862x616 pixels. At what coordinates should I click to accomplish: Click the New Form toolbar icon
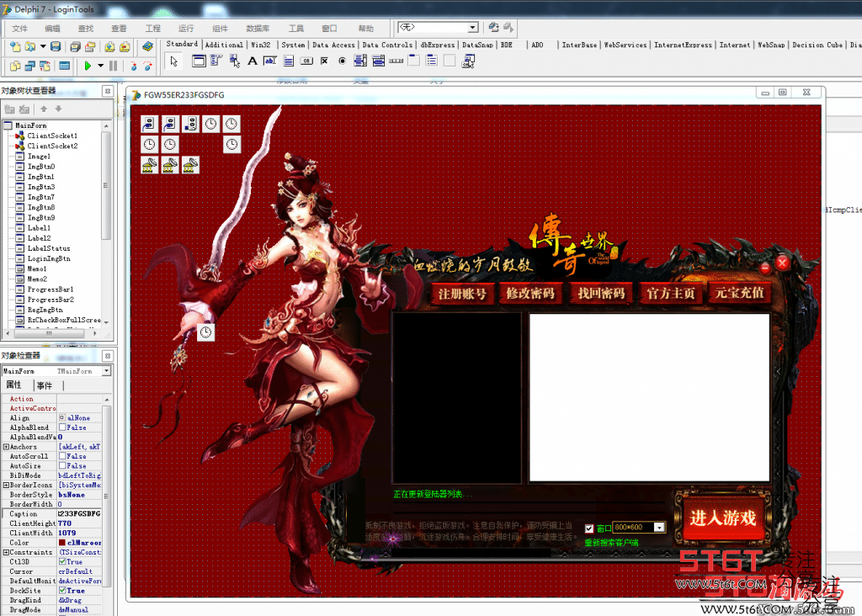64,66
